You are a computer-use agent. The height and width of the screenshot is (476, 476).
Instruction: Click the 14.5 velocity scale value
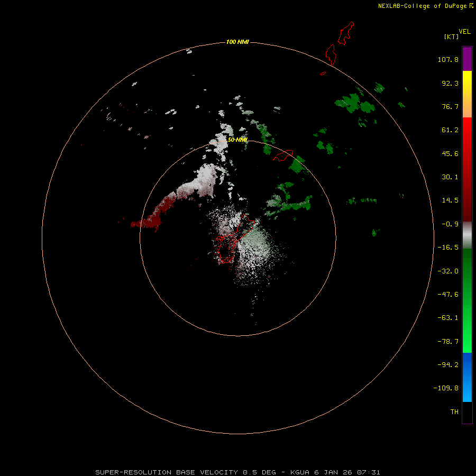click(x=450, y=200)
